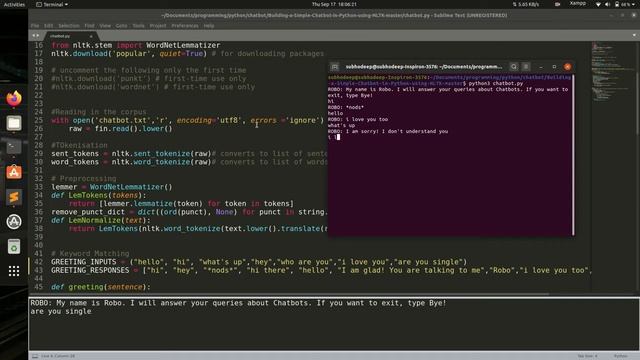The height and width of the screenshot is (360, 640).
Task: Close the chatbot.py tab
Action: [x=91, y=36]
